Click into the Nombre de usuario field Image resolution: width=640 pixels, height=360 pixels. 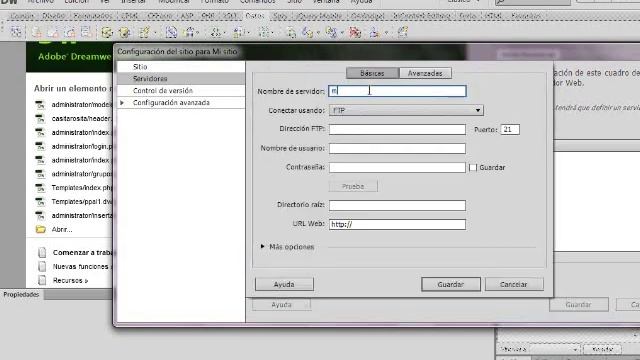pos(397,148)
